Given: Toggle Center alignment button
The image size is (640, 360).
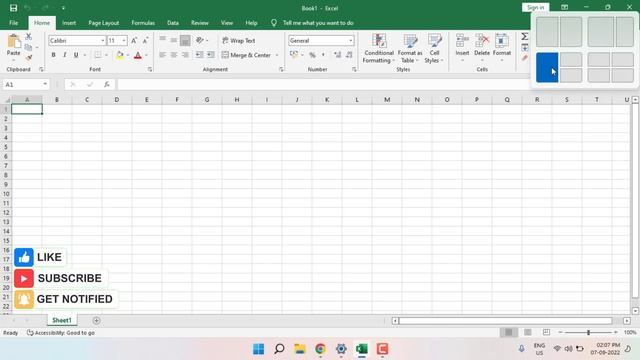Looking at the screenshot, I should point(174,55).
